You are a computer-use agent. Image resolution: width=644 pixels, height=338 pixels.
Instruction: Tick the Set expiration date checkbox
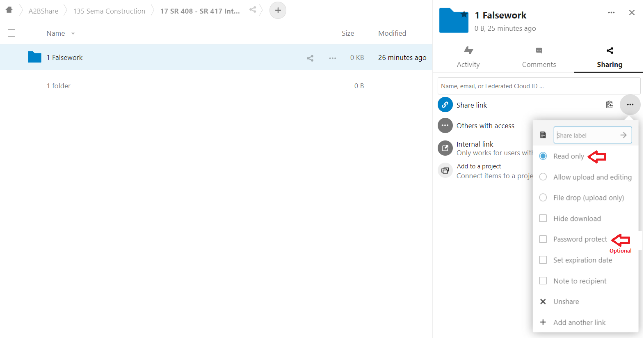543,260
